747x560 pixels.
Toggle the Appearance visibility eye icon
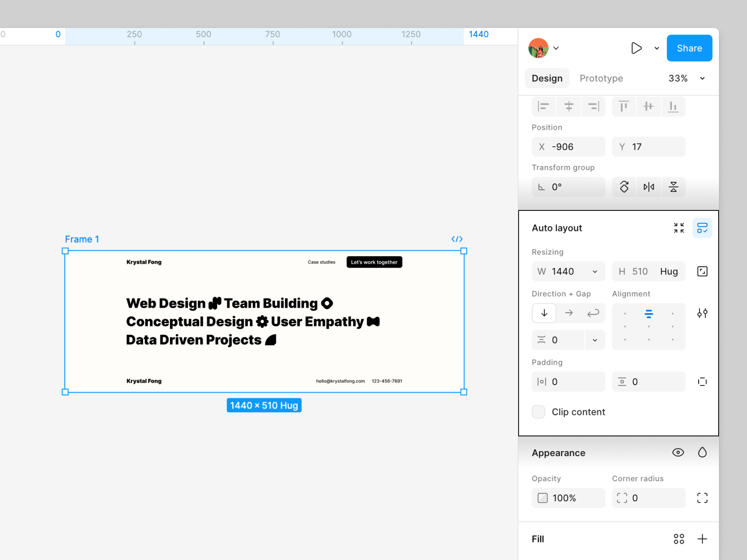[678, 453]
